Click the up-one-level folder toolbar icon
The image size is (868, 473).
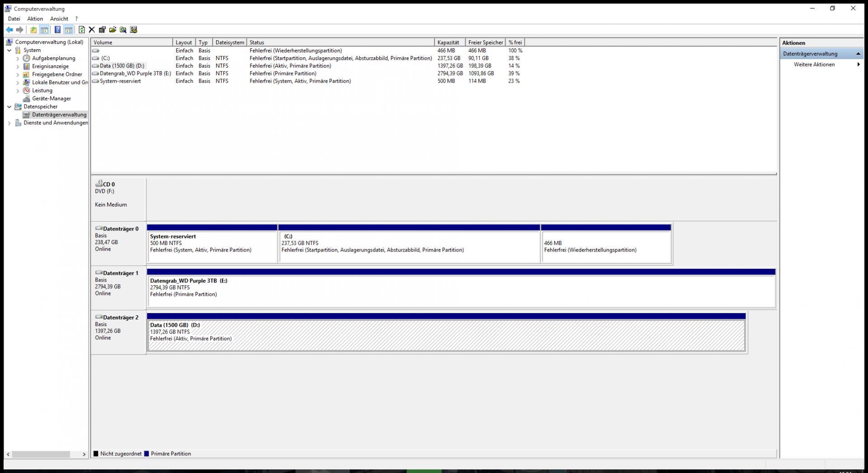(x=33, y=30)
